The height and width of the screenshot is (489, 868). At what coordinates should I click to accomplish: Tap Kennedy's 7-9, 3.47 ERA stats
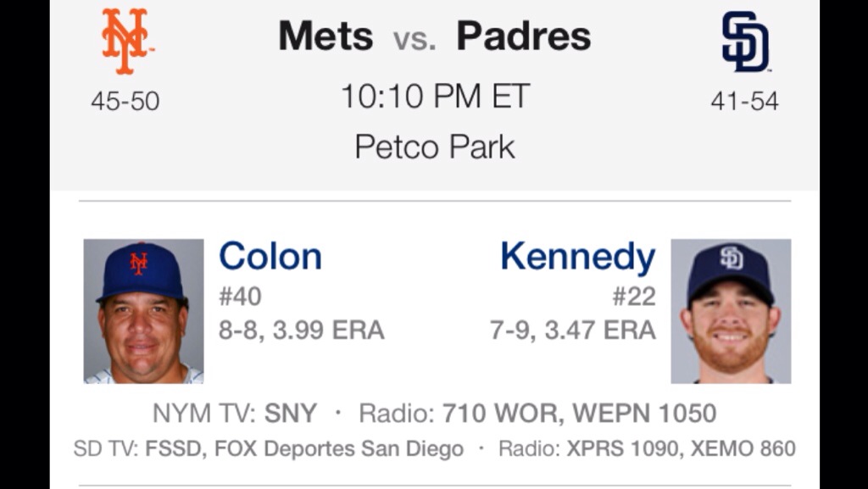pyautogui.click(x=573, y=330)
